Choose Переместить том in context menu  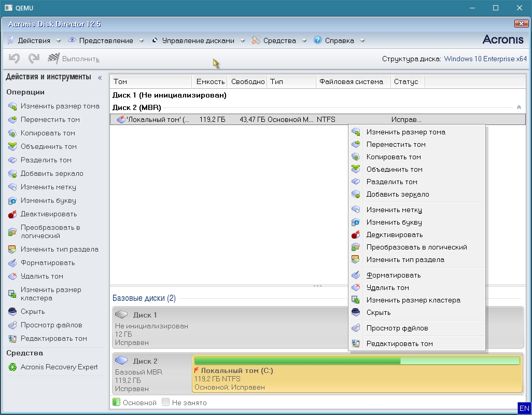(417, 145)
